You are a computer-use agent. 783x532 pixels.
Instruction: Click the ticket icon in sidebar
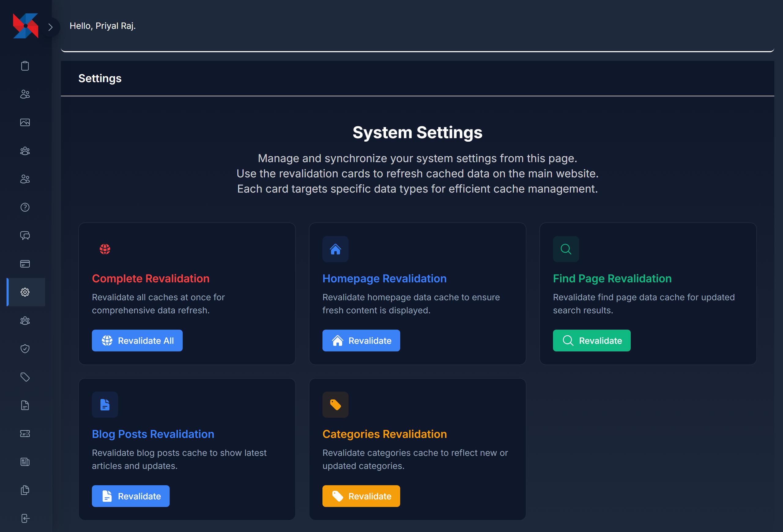click(25, 433)
